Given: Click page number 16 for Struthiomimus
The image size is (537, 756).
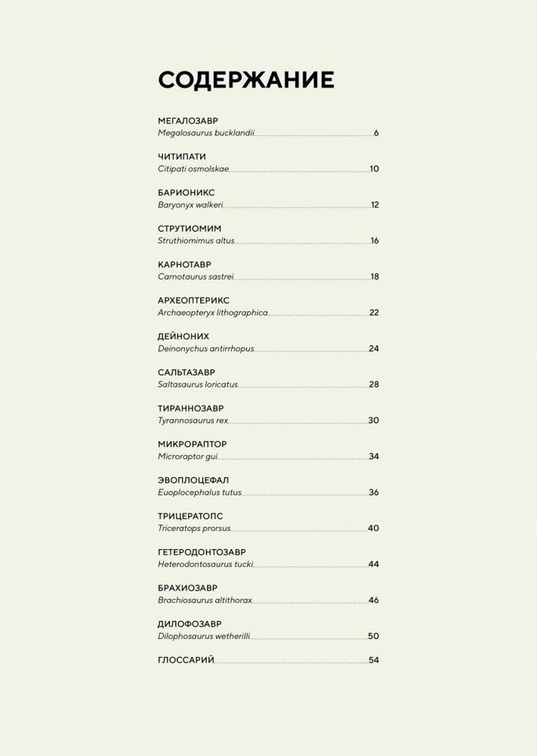Looking at the screenshot, I should coord(375,241).
